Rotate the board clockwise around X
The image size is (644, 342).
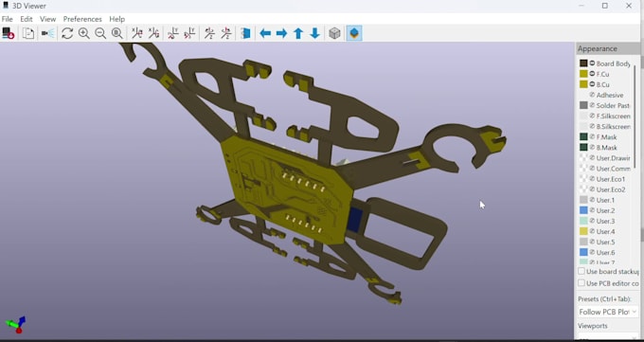click(x=136, y=33)
